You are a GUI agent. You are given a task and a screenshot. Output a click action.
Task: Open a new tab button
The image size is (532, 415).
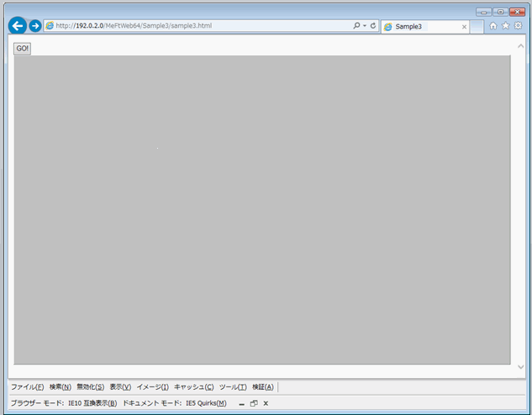477,26
